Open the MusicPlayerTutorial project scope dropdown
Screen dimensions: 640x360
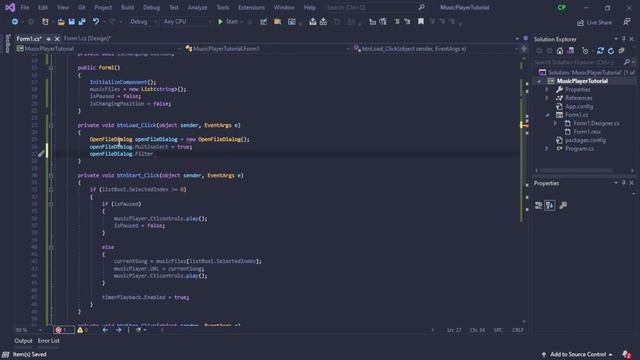[99, 49]
